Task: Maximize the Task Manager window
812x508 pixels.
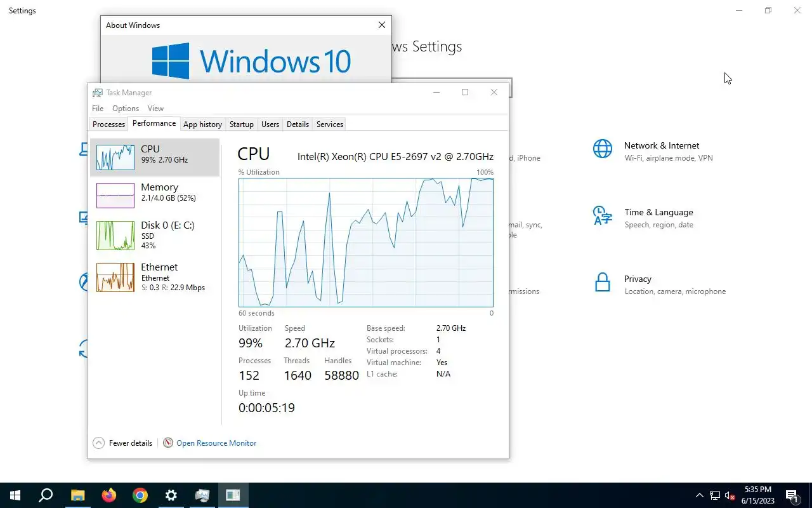Action: tap(465, 93)
